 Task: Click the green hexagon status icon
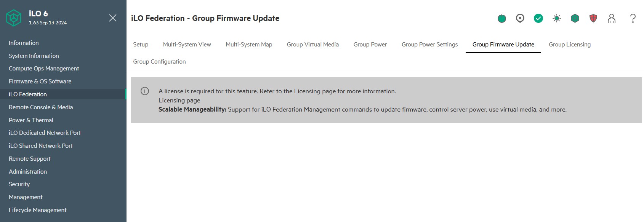tap(575, 18)
